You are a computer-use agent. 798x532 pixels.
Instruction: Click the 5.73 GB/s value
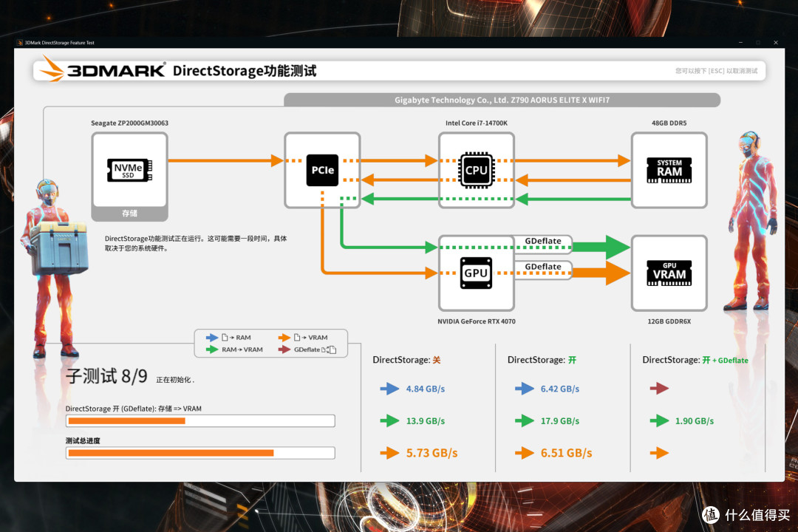coord(432,453)
